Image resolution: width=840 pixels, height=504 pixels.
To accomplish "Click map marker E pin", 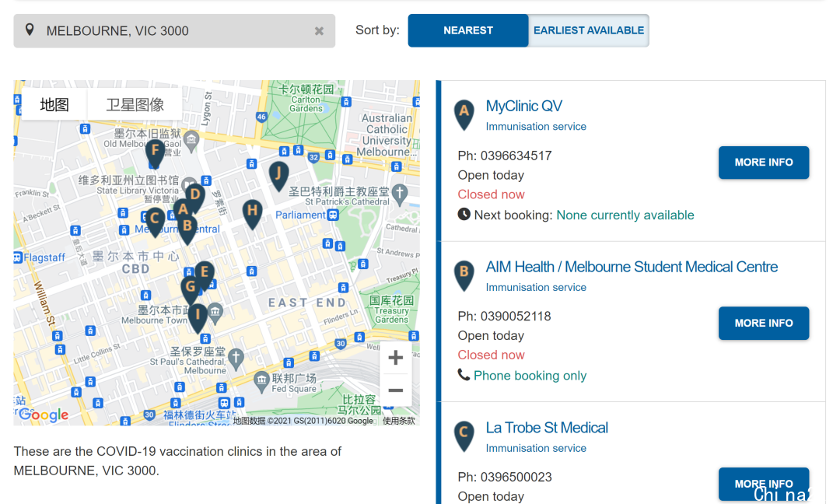I will 204,275.
